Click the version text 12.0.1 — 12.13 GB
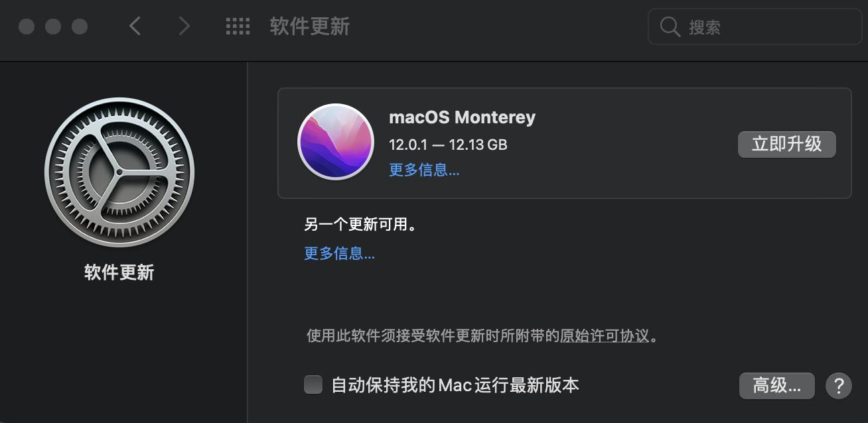 pos(447,145)
